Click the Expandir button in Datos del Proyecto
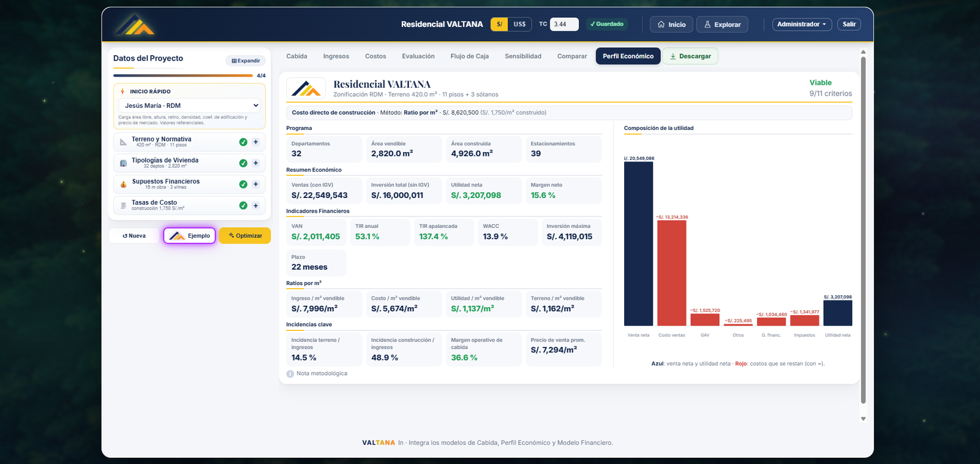 coord(246,61)
